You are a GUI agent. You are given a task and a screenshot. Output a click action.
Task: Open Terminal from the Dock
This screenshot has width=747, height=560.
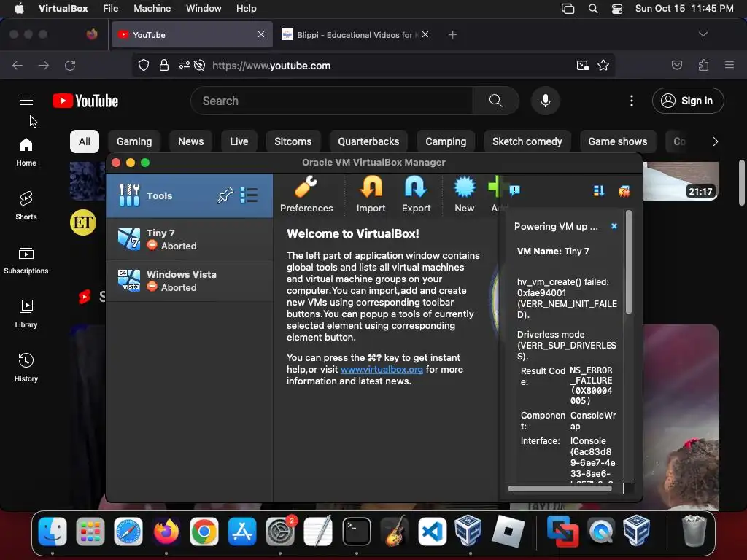(356, 532)
